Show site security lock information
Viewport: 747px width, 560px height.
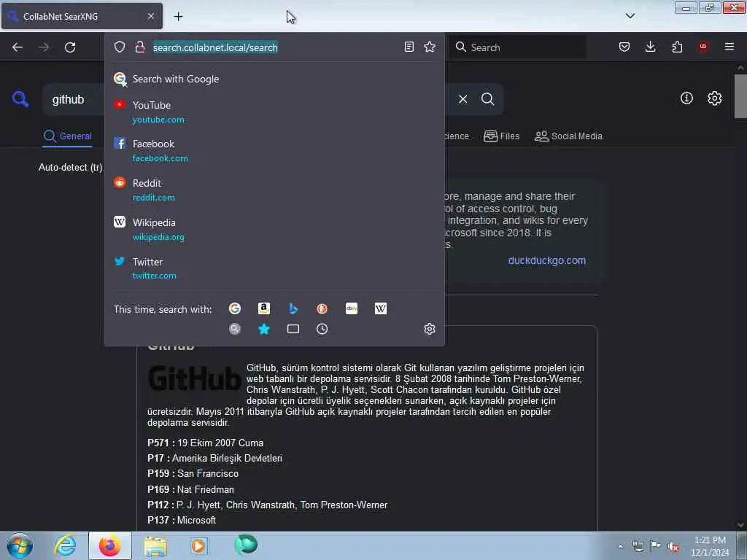point(139,47)
